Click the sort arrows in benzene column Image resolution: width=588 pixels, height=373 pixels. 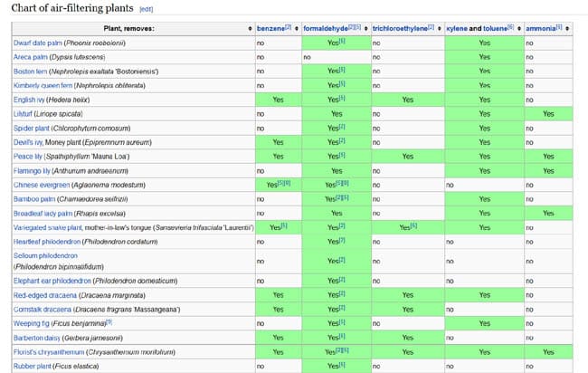(x=296, y=29)
